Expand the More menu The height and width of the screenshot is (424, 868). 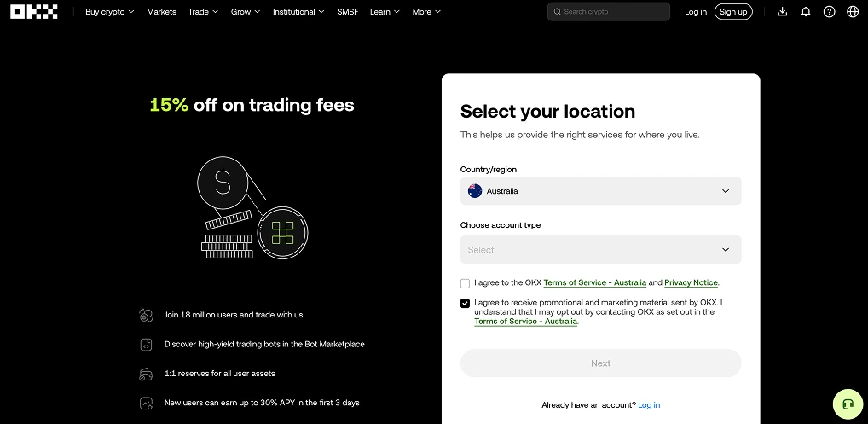pos(427,12)
